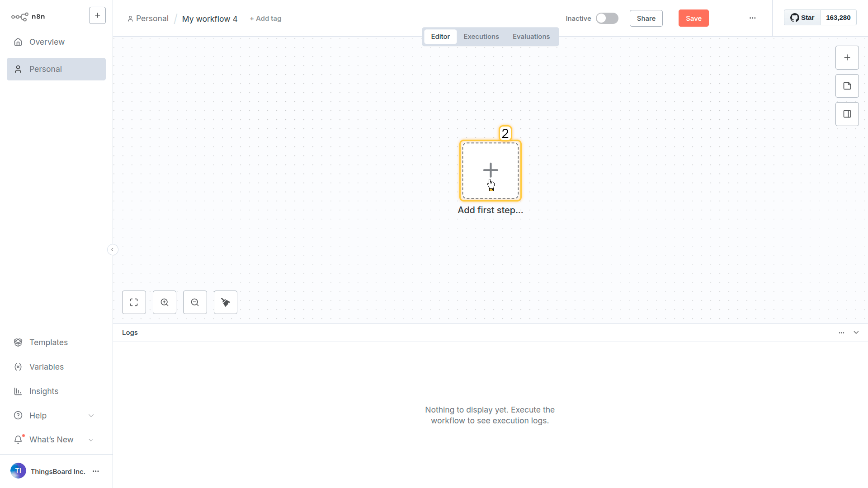The width and height of the screenshot is (868, 488).
Task: Collapse the left sidebar
Action: click(x=113, y=249)
